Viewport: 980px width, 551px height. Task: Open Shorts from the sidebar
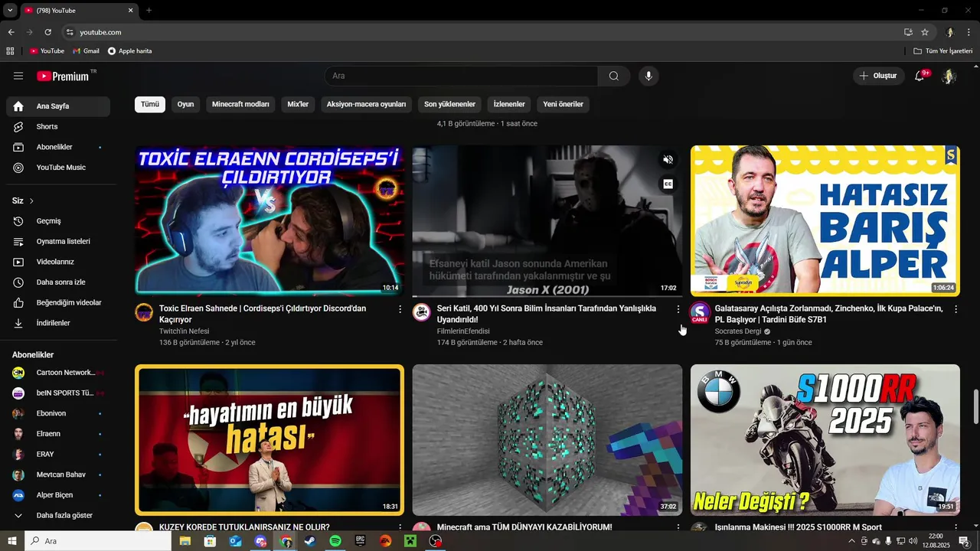[58, 126]
